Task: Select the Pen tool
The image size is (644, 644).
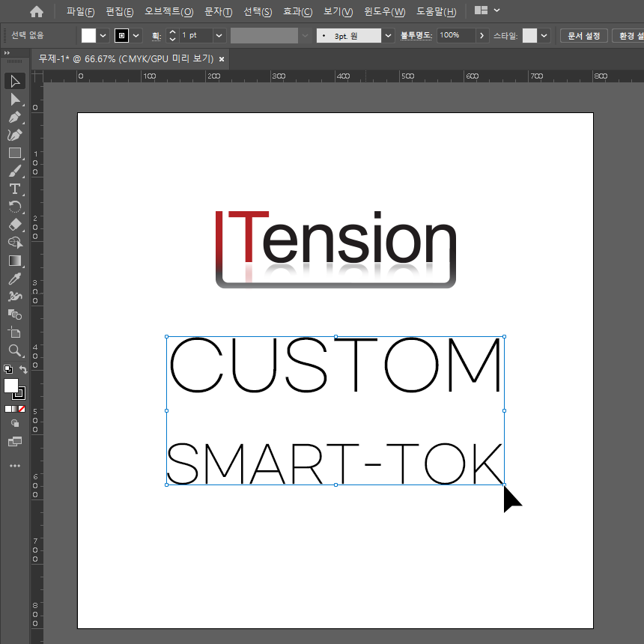Action: (14, 117)
